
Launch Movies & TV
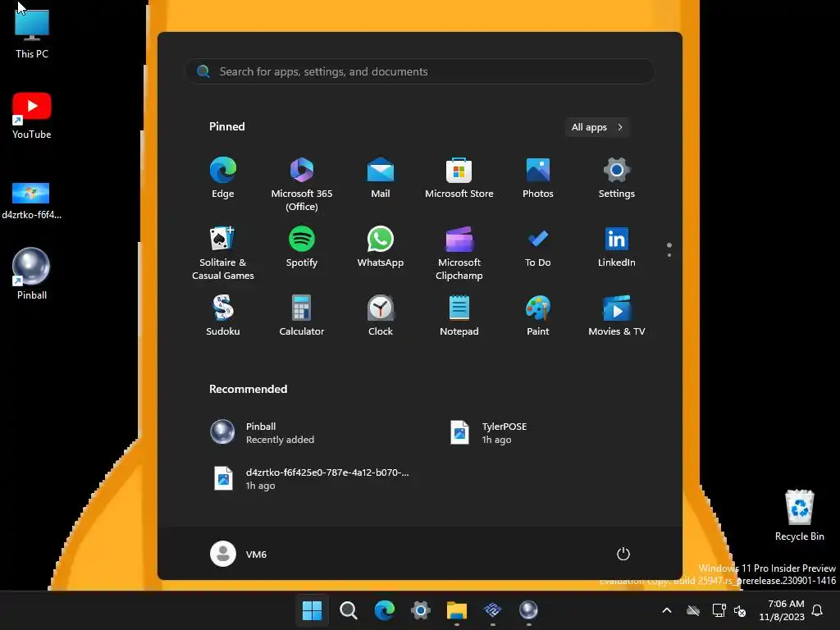(x=617, y=316)
